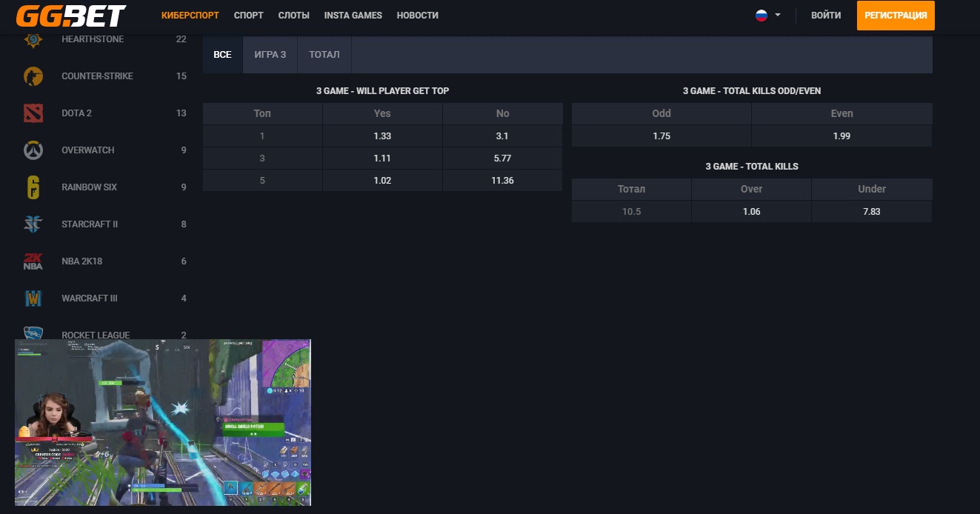Click the Регистрация button
The width and height of the screenshot is (980, 514).
896,15
